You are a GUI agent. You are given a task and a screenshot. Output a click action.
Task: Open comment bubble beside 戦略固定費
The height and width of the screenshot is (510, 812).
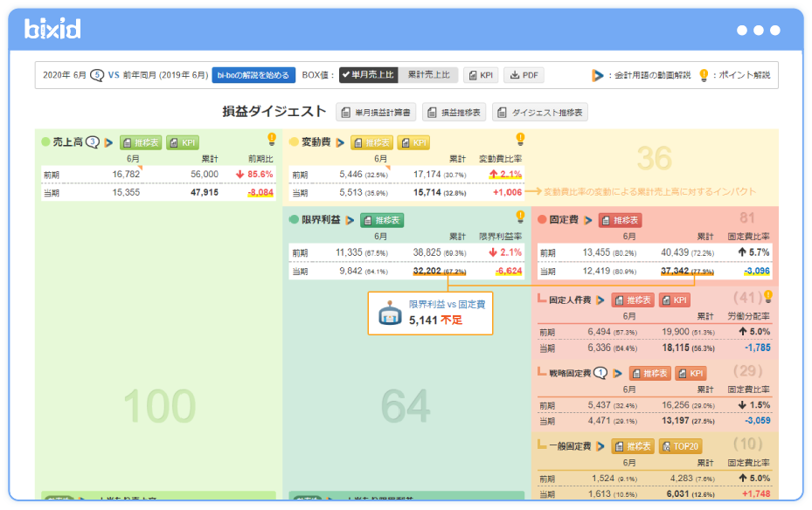[600, 373]
